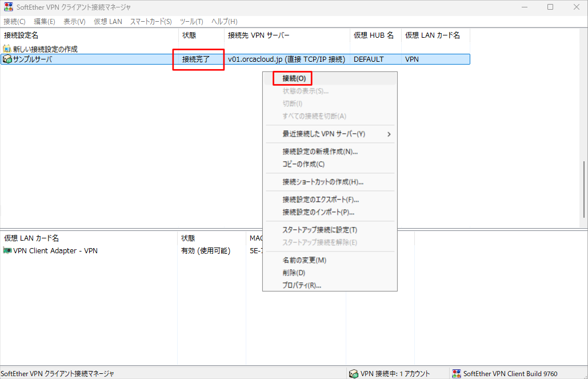Open the 仮想 LAN menu
Screen dimensions: 588x379
tap(108, 22)
